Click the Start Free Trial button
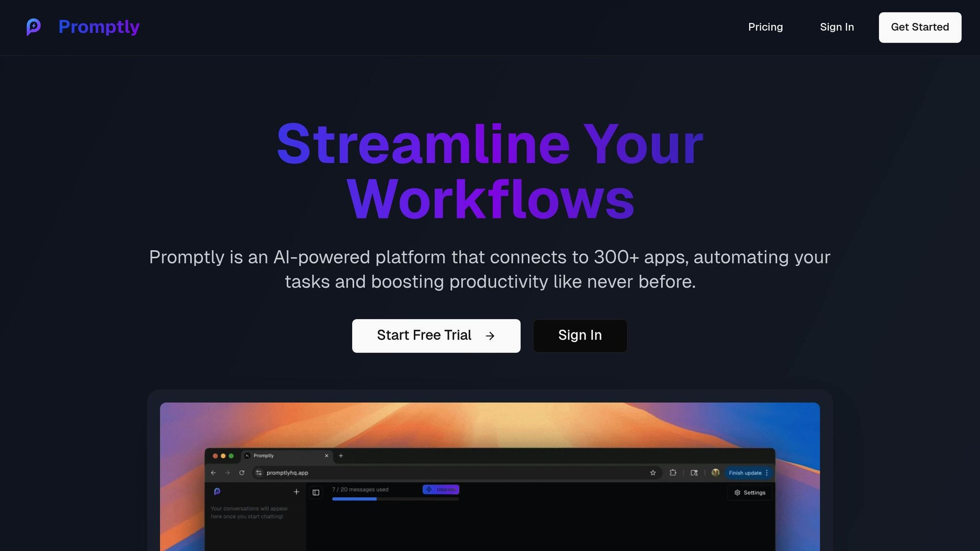 pos(436,336)
